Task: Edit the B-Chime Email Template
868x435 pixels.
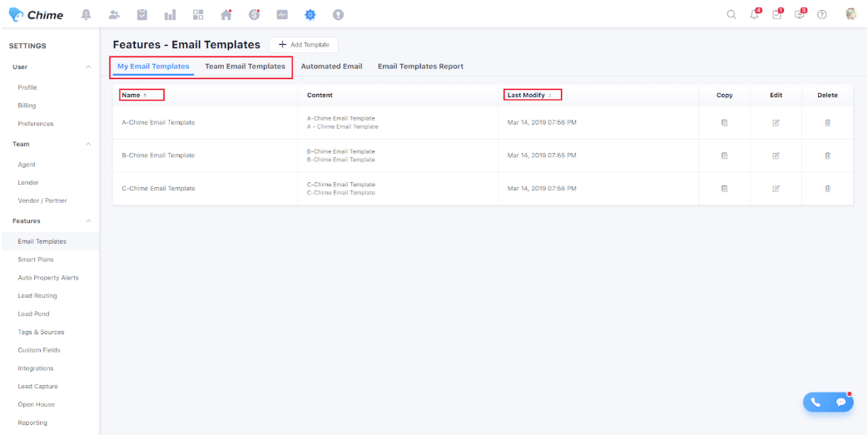Action: 776,156
